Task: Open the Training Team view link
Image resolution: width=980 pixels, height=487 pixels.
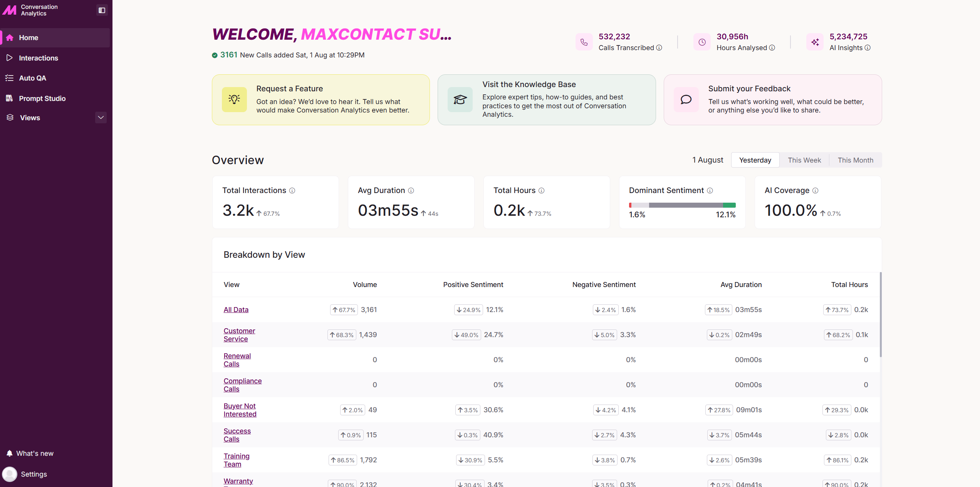Action: click(237, 460)
